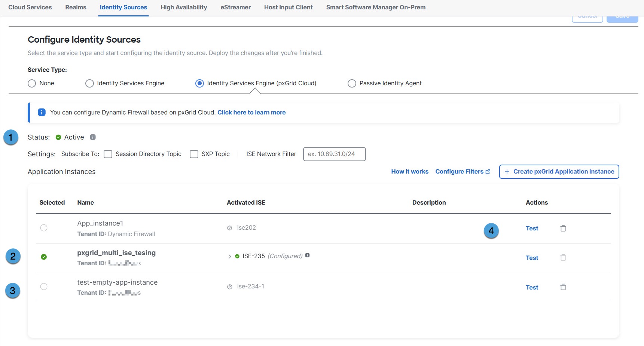644x346 pixels.
Task: Open the Configure Filters link
Action: pyautogui.click(x=463, y=172)
